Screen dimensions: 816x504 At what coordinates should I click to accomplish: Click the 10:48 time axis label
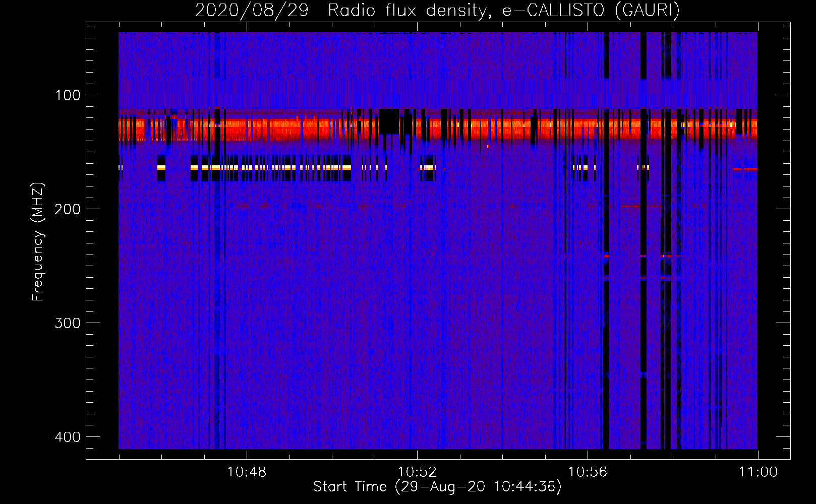(x=247, y=472)
